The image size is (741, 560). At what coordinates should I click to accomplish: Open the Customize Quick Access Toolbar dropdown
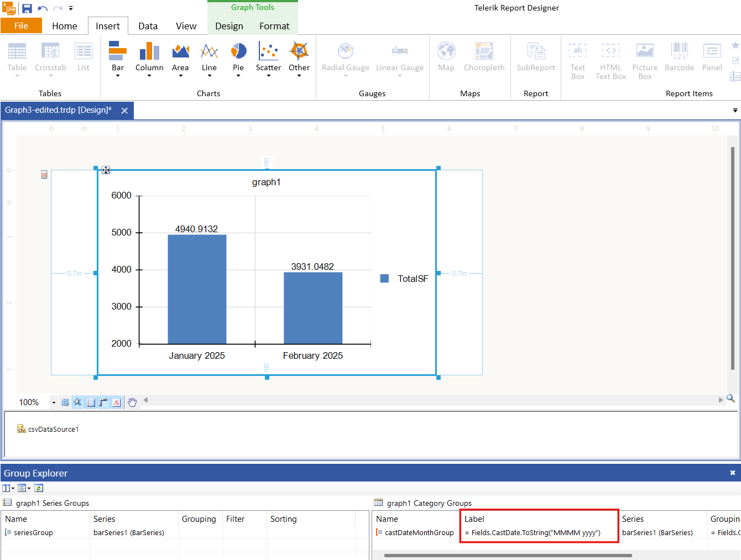coord(71,8)
